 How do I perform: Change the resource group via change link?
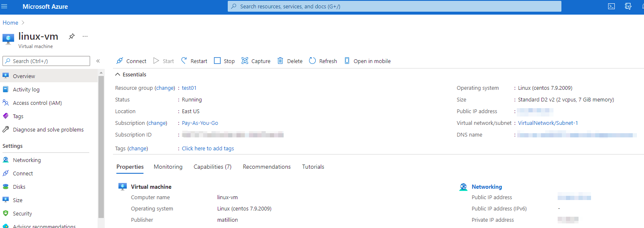click(165, 88)
